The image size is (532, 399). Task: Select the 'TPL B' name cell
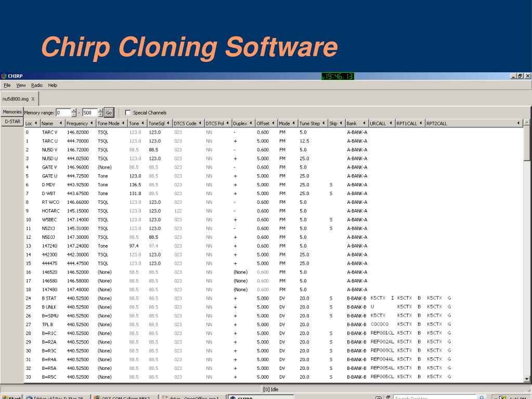click(x=47, y=325)
